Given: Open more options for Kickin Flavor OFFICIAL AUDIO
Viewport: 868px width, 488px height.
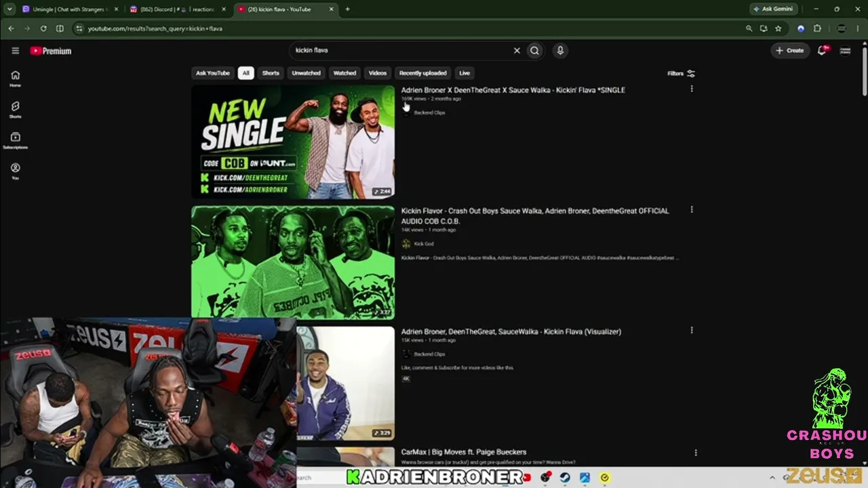Looking at the screenshot, I should (692, 210).
